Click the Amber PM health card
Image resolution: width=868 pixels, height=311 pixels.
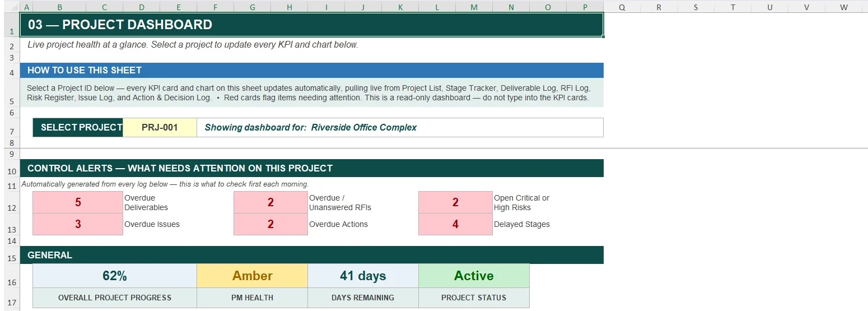point(252,276)
